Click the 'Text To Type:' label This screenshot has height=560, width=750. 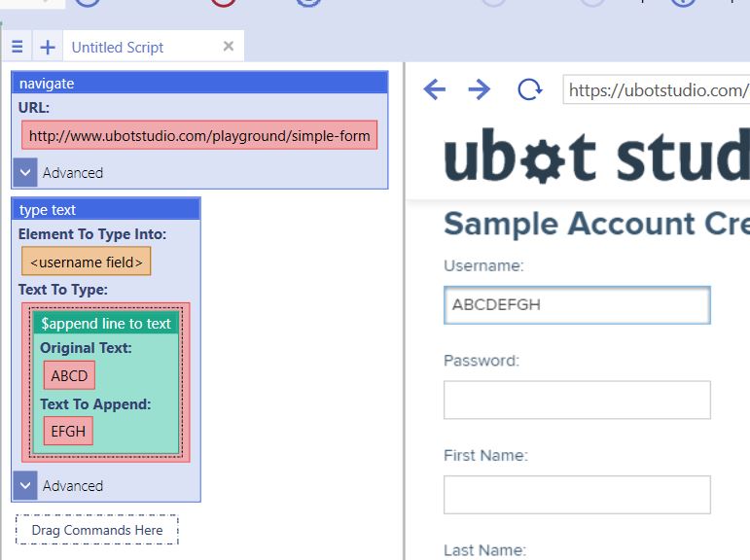click(63, 290)
